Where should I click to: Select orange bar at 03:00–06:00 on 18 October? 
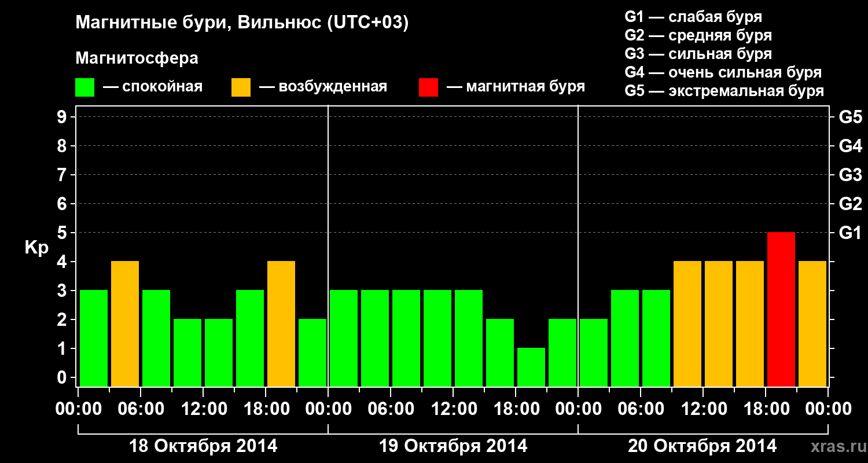click(x=125, y=324)
